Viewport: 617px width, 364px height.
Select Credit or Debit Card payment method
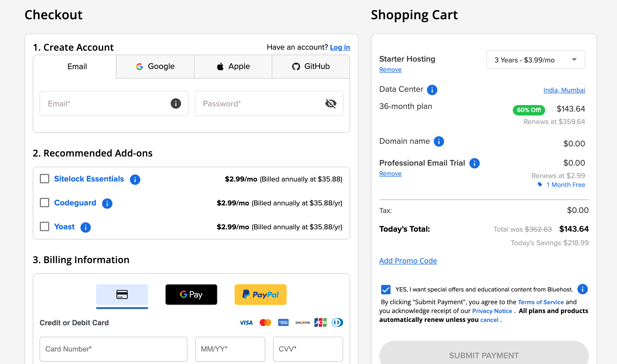(x=122, y=294)
